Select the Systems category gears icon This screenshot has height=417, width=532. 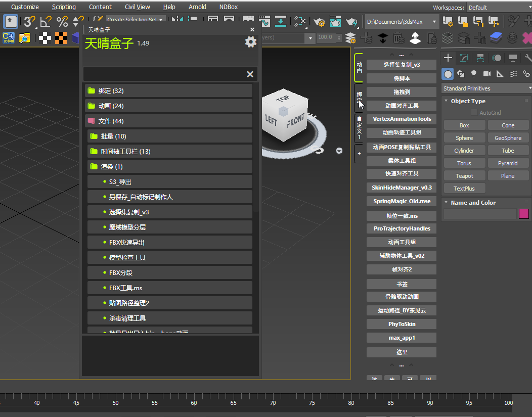(x=526, y=74)
